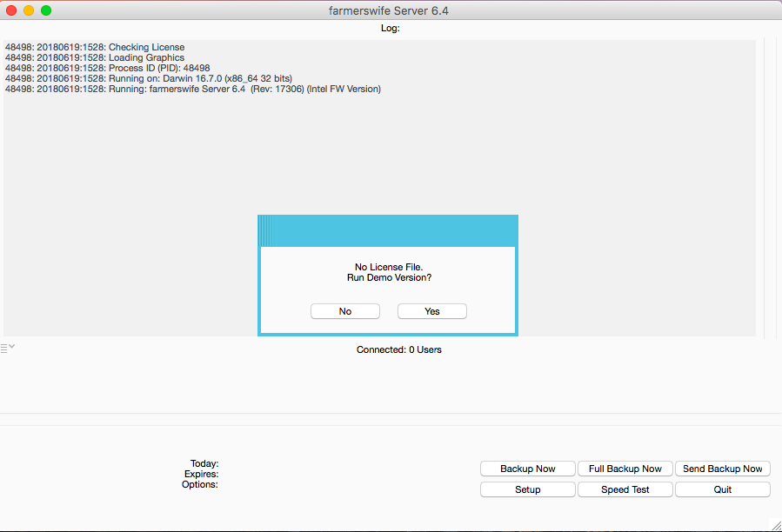This screenshot has height=532, width=782.
Task: Minimize the window with the yellow button
Action: [x=29, y=10]
